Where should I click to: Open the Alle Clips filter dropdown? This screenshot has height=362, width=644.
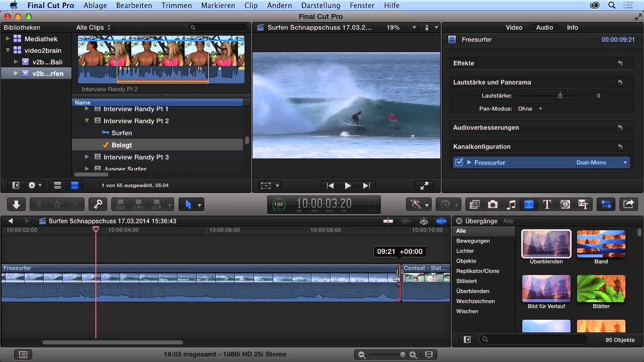(x=94, y=28)
